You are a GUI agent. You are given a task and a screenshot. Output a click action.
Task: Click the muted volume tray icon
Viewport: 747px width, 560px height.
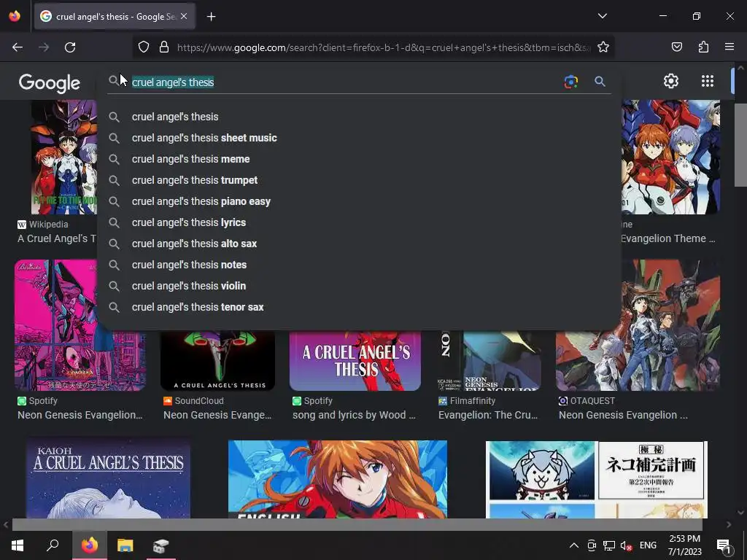click(627, 545)
